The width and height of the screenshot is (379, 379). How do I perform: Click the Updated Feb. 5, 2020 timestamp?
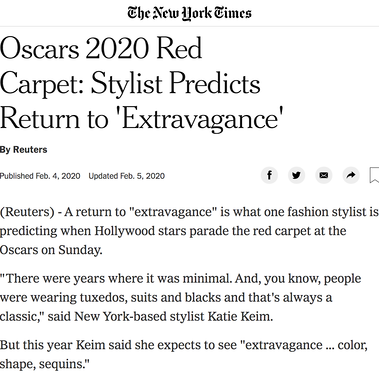pyautogui.click(x=127, y=176)
